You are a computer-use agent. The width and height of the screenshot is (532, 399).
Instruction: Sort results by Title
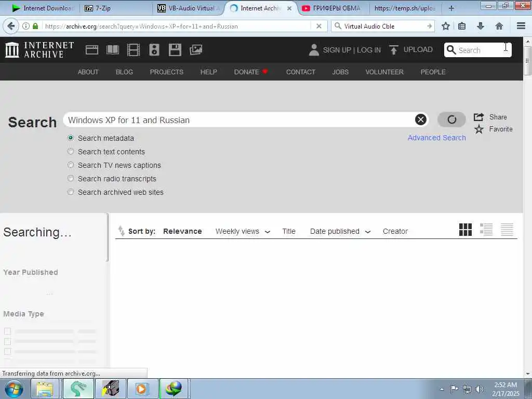point(289,231)
